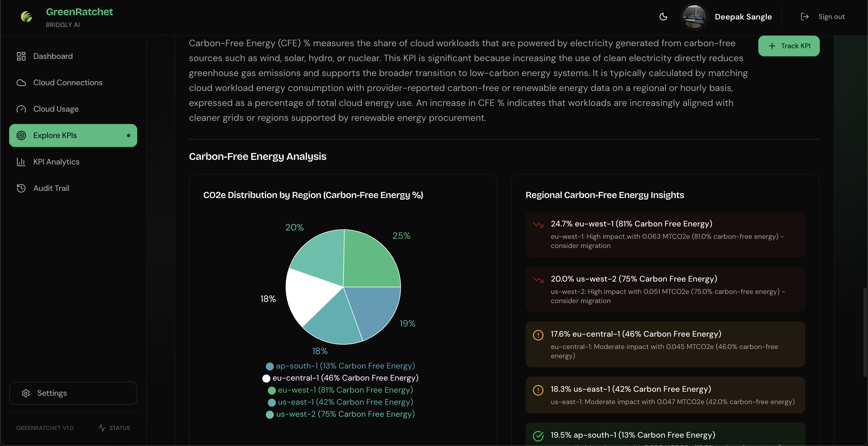Click the us-west-2 20.0% insight card
The height and width of the screenshot is (446, 868).
click(665, 289)
